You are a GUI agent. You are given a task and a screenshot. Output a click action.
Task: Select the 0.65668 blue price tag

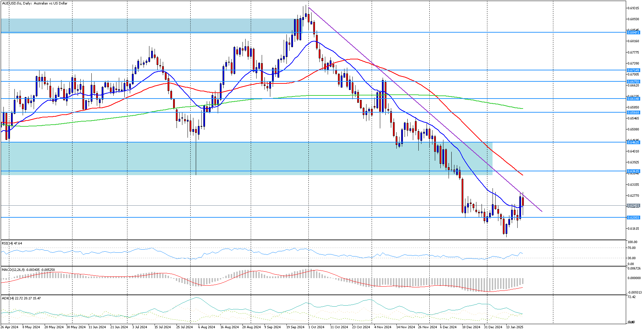tap(633, 112)
